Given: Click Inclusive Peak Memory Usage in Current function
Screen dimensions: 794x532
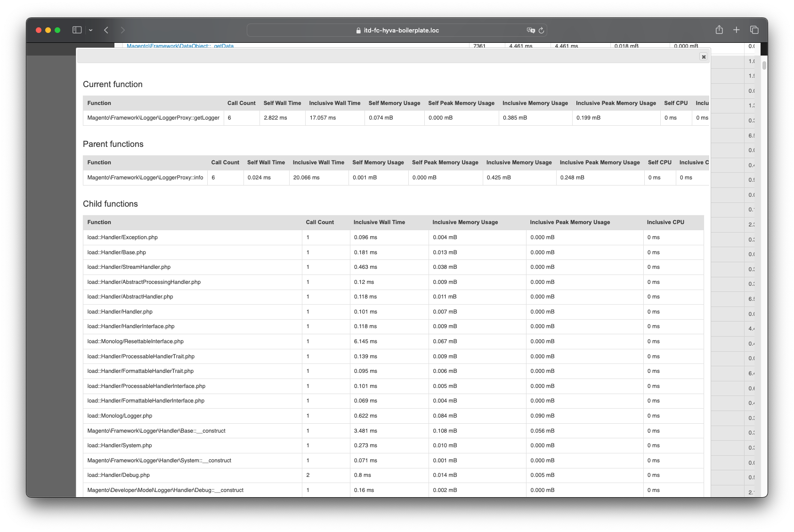Looking at the screenshot, I should [x=616, y=103].
